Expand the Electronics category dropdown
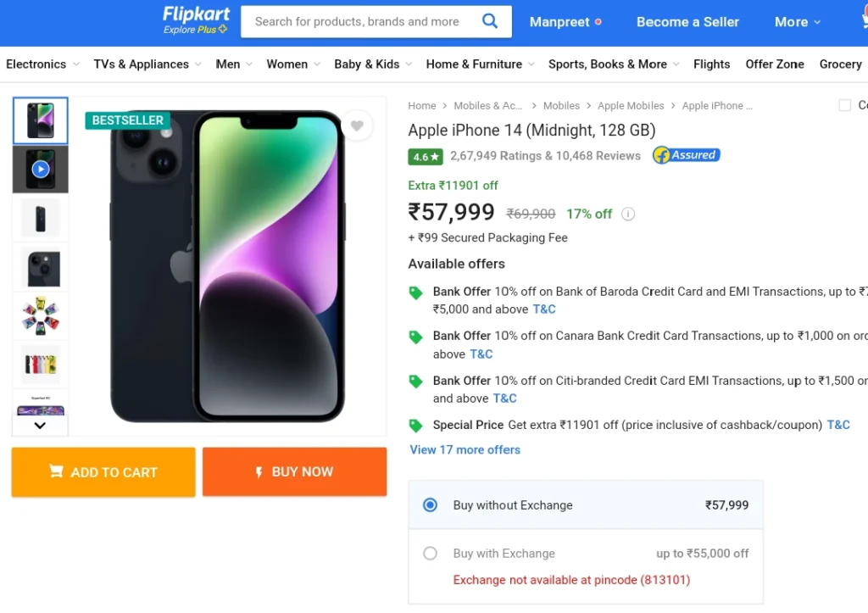 tap(42, 64)
